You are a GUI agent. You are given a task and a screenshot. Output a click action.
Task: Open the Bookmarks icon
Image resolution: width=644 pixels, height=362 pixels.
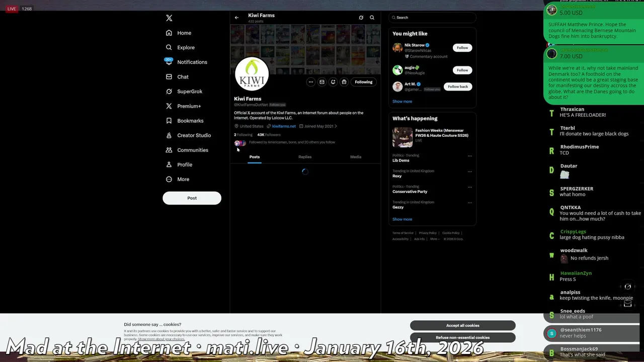tap(169, 121)
